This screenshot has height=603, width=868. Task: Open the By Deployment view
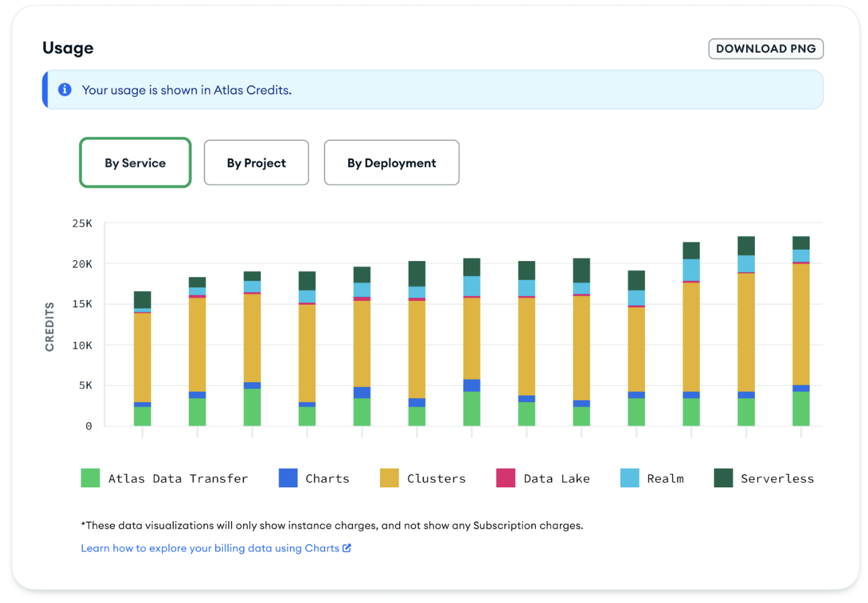391,163
